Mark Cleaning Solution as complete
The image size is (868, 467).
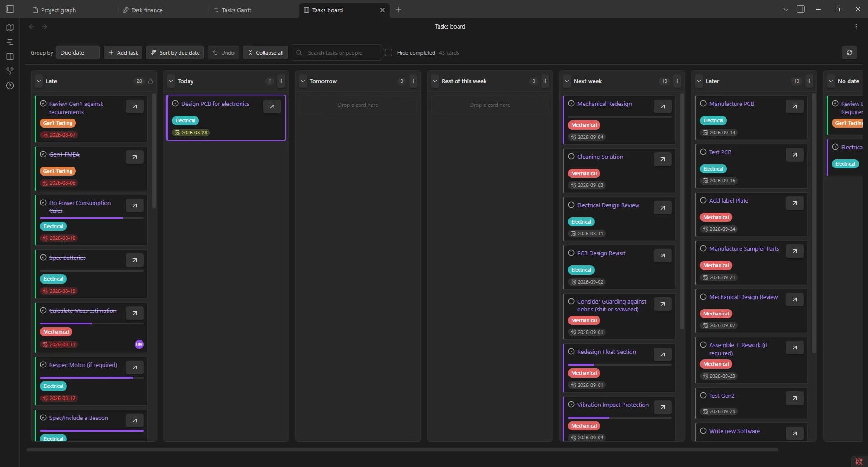571,157
